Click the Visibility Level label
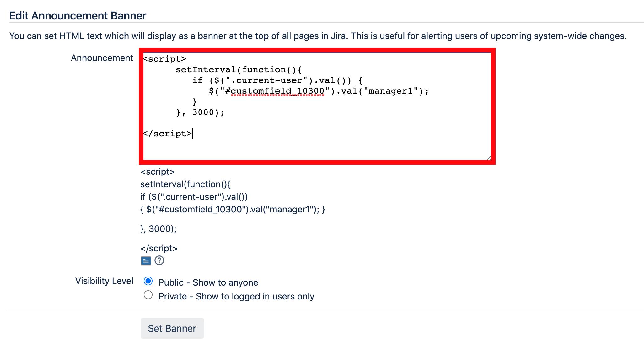Image resolution: width=644 pixels, height=362 pixels. (x=104, y=281)
